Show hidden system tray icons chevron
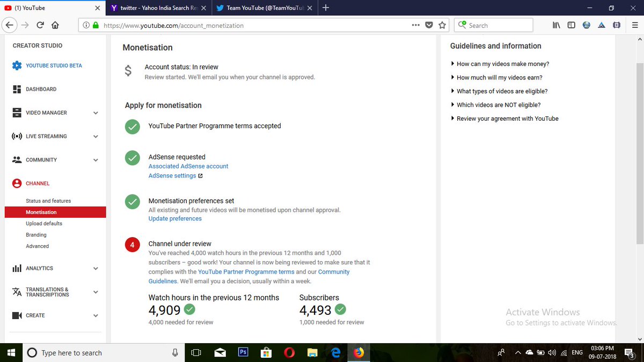The image size is (644, 362). pos(517,352)
